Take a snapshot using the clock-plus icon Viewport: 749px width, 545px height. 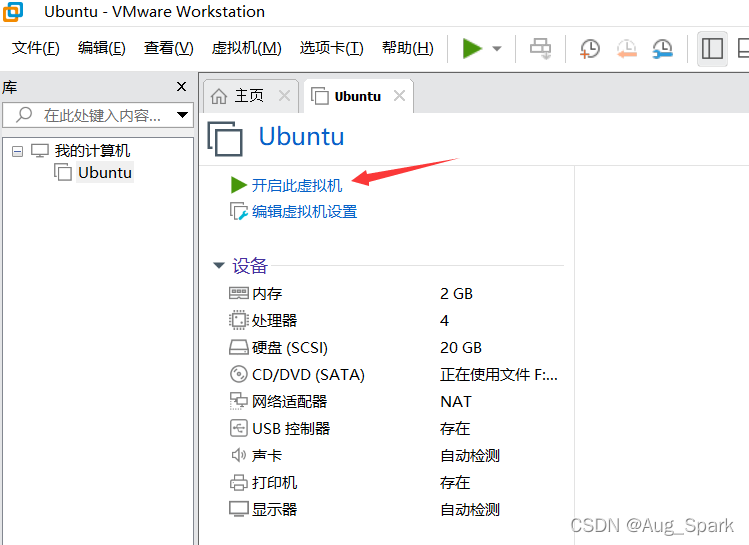pyautogui.click(x=590, y=48)
